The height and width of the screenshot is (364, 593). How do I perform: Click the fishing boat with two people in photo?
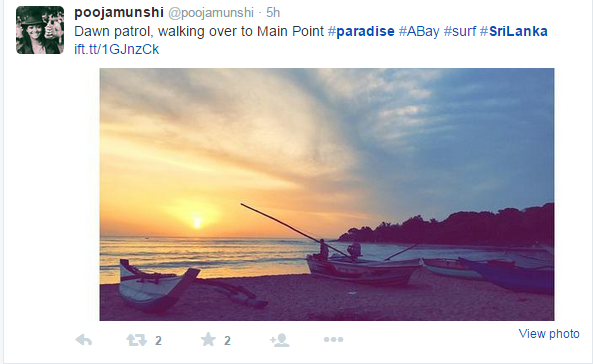363,269
